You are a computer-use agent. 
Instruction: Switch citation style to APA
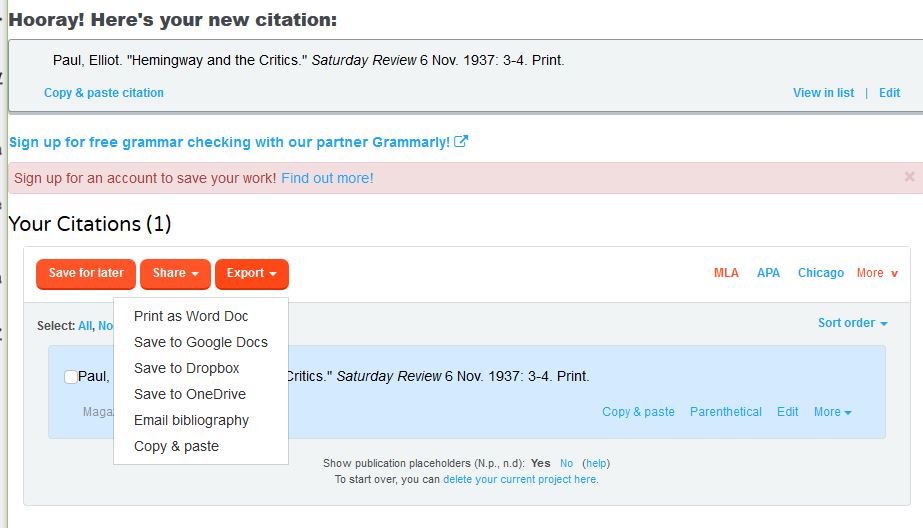point(768,273)
